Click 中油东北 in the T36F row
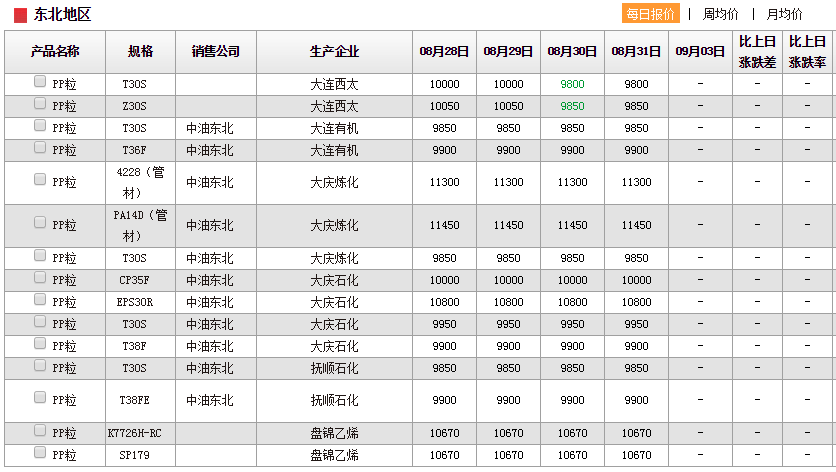 coord(210,150)
